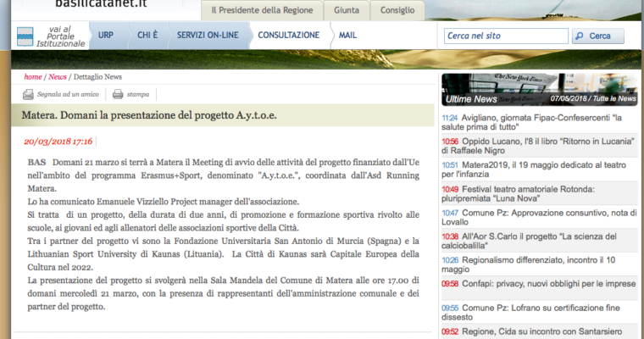Open news Confapi: privacy, nuovi obblighi
This screenshot has width=644, height=339.
click(x=540, y=284)
